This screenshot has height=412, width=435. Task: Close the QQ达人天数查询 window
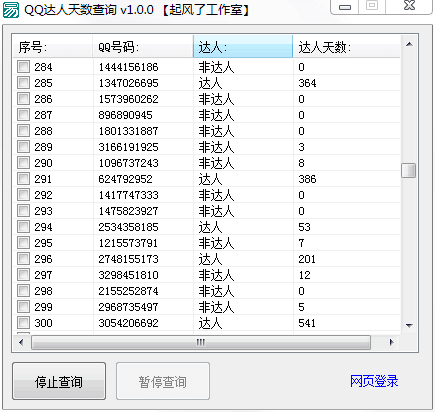(409, 6)
